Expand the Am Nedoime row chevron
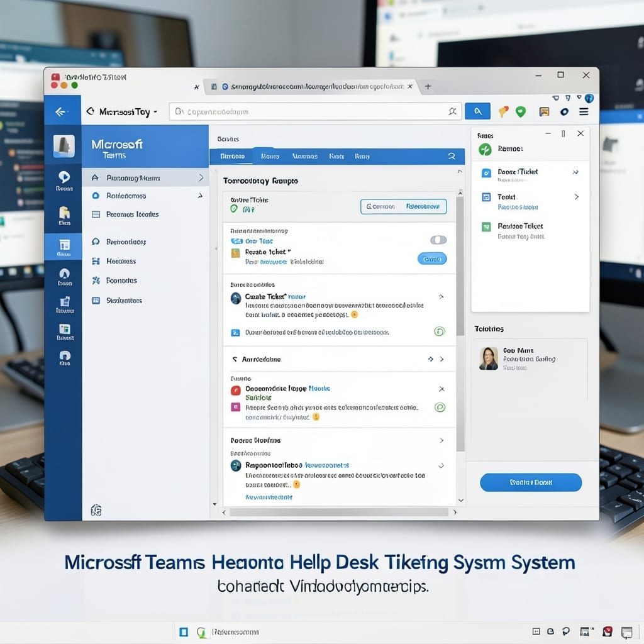This screenshot has height=644, width=644. coord(441,359)
